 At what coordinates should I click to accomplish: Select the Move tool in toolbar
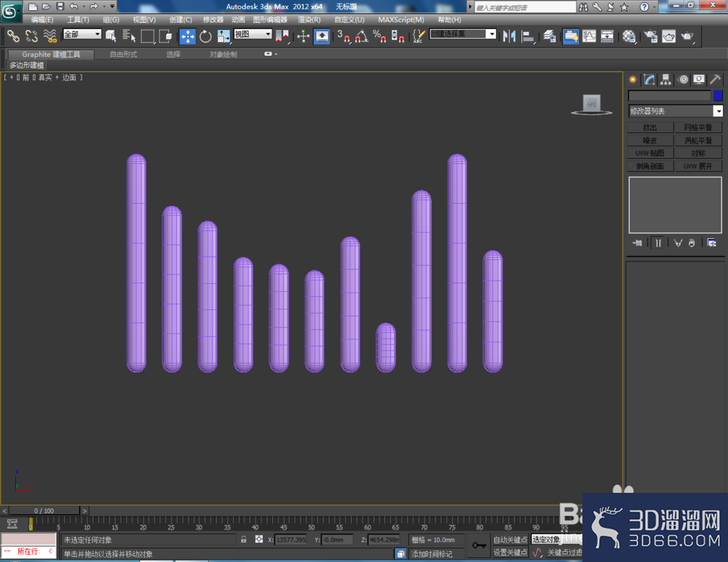pyautogui.click(x=188, y=36)
